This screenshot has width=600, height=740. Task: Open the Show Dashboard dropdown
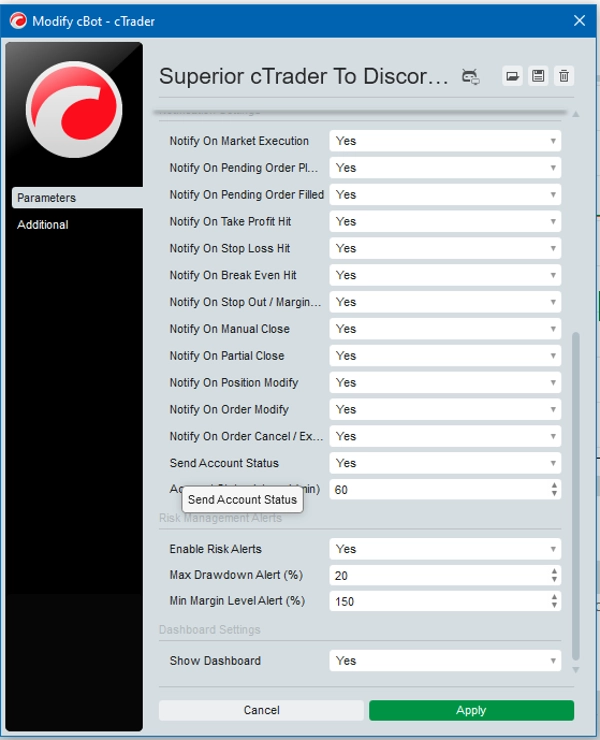click(445, 661)
